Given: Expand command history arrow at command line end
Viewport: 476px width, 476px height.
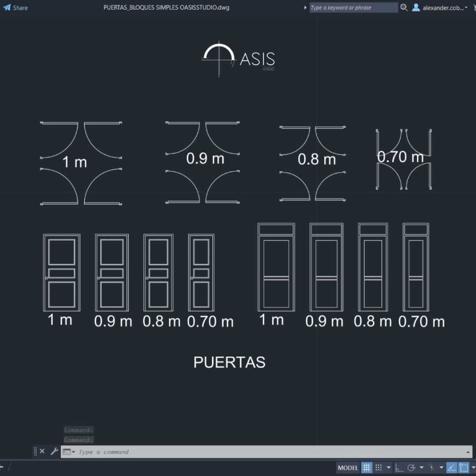Looking at the screenshot, I should click(x=468, y=452).
